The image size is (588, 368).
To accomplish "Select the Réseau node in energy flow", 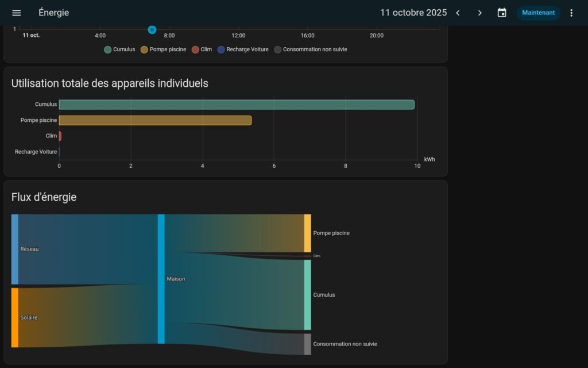I will [15, 249].
